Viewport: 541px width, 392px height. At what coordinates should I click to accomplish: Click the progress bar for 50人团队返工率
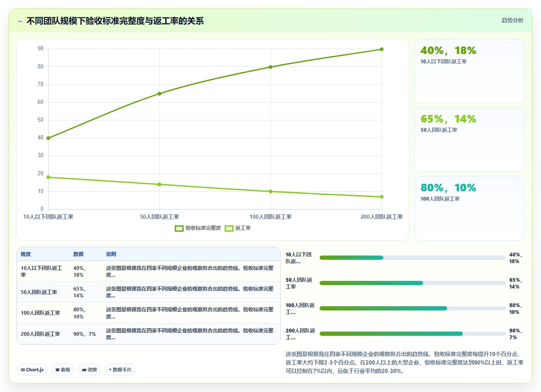[x=413, y=283]
